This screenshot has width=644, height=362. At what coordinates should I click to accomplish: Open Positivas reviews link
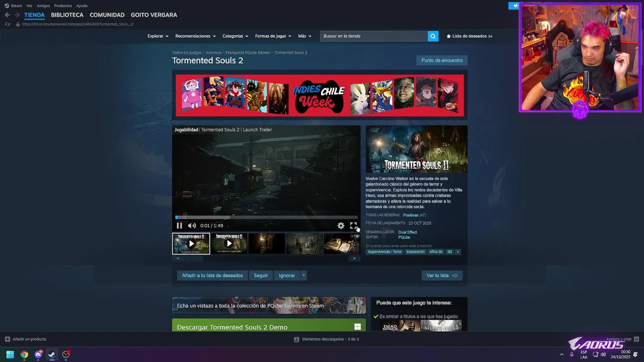pos(411,215)
